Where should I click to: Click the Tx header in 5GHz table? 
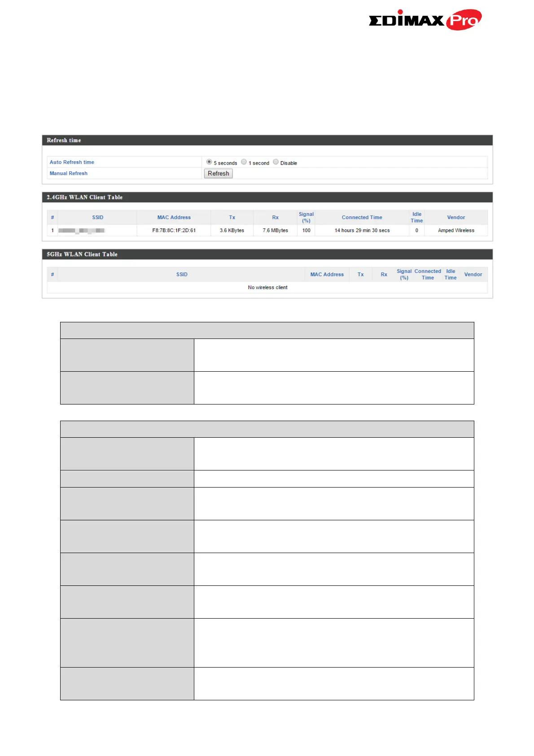coord(360,274)
